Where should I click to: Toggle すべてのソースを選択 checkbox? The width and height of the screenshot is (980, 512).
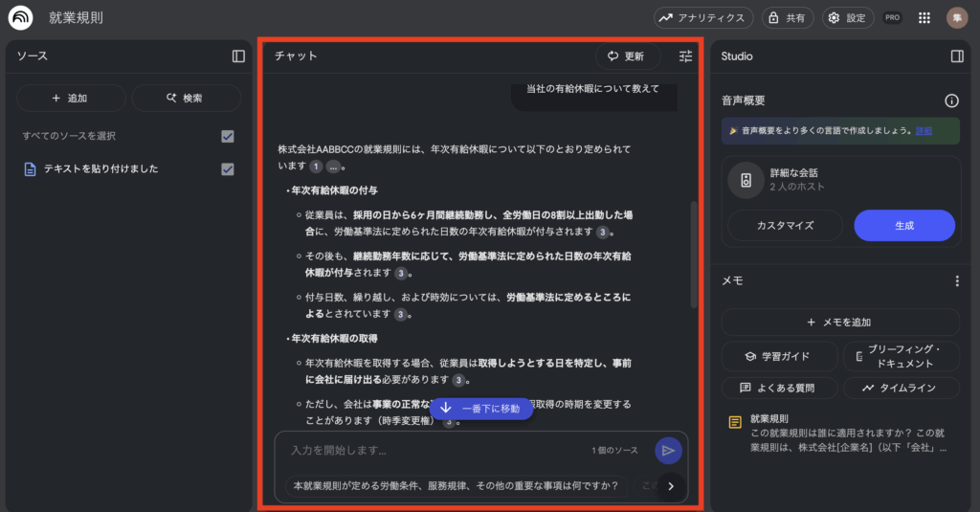point(228,136)
